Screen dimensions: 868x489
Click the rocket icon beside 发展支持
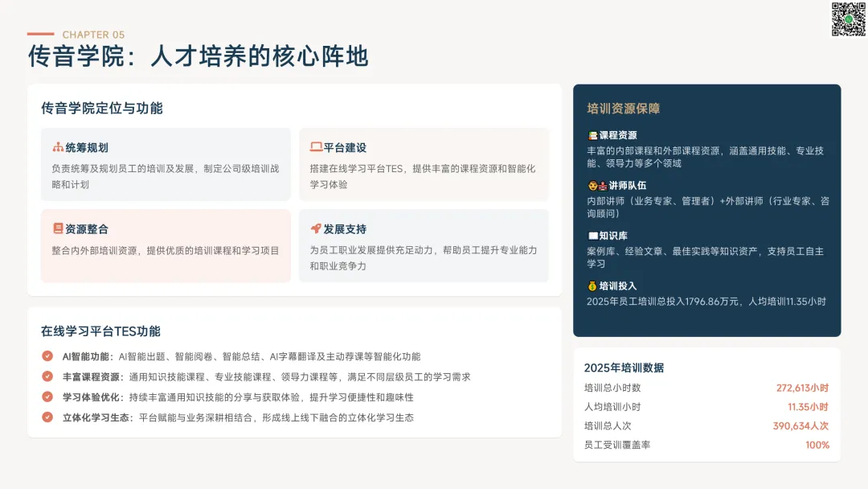pos(316,228)
